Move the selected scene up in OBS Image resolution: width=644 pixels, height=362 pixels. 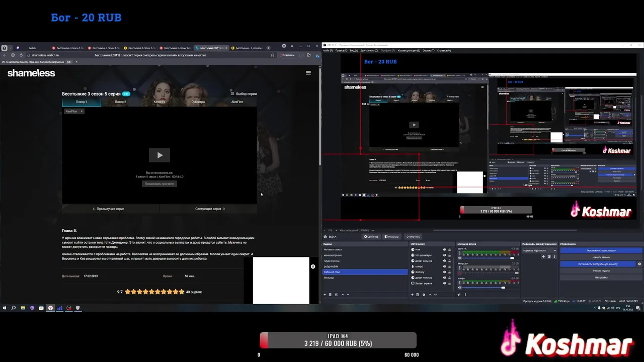tap(343, 295)
